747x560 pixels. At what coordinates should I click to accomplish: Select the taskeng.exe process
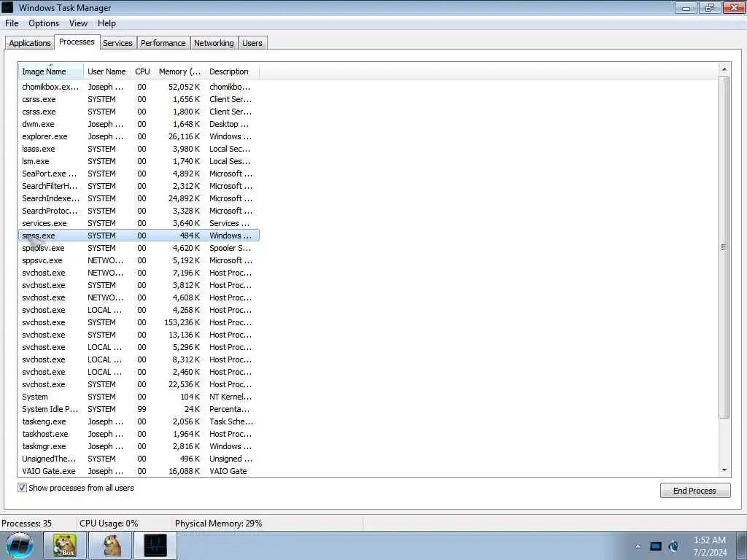[139, 421]
